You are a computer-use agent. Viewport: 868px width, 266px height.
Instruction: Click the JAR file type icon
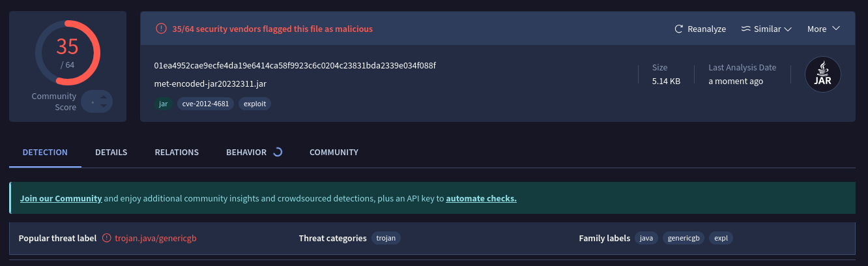pyautogui.click(x=823, y=74)
